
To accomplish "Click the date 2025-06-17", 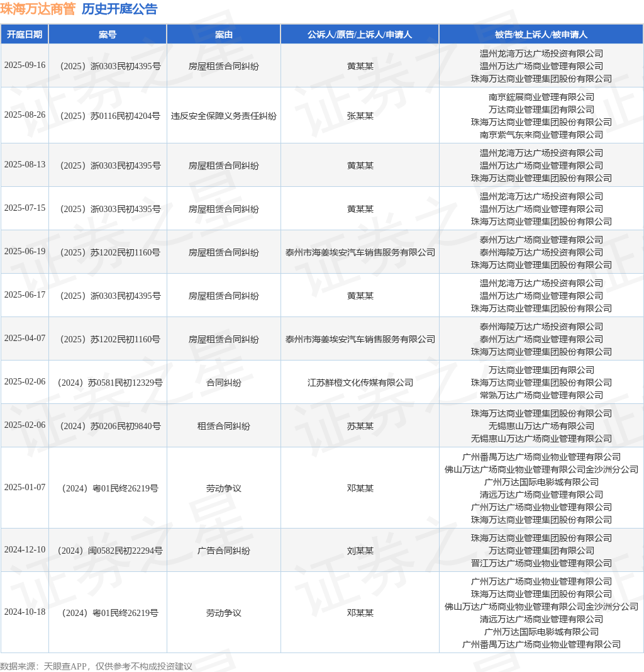I will click(25, 295).
